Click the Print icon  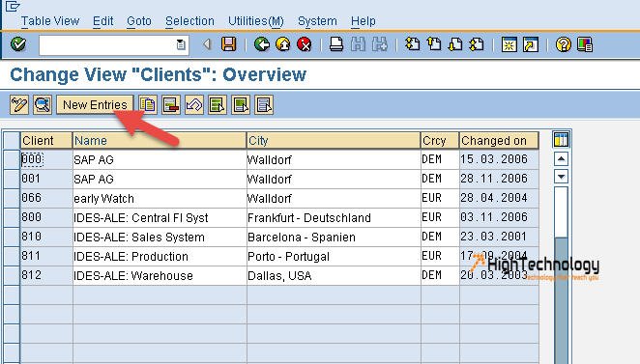tap(336, 44)
